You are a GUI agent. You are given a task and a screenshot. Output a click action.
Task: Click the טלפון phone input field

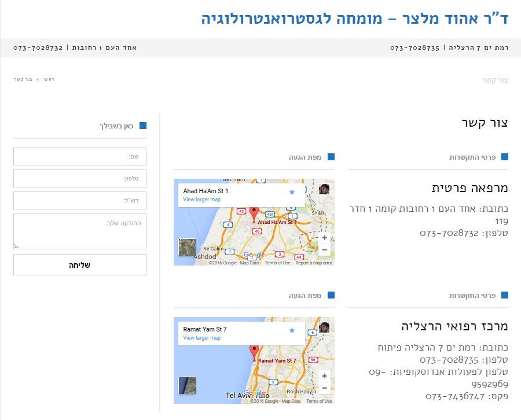[x=80, y=178]
